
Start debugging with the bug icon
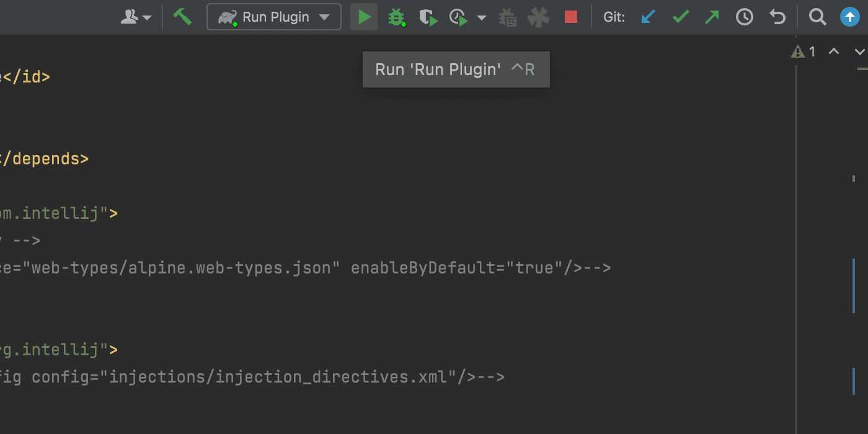tap(396, 17)
